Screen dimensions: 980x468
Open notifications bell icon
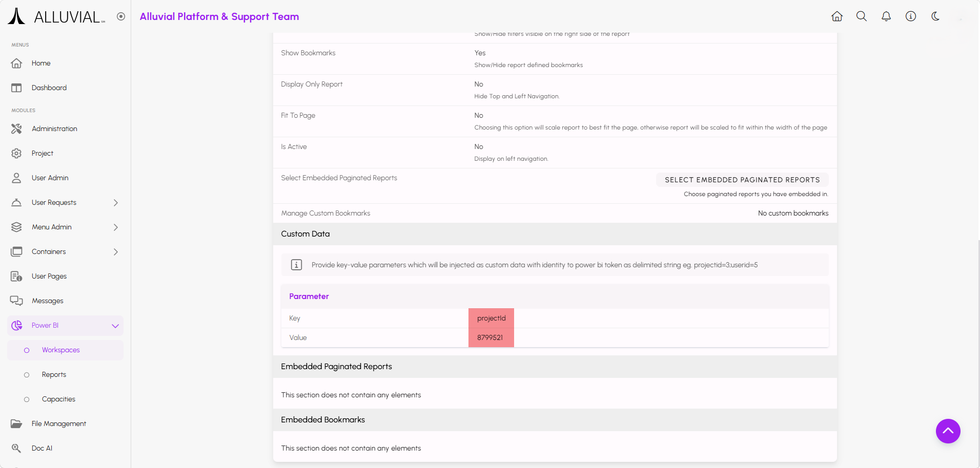[886, 16]
